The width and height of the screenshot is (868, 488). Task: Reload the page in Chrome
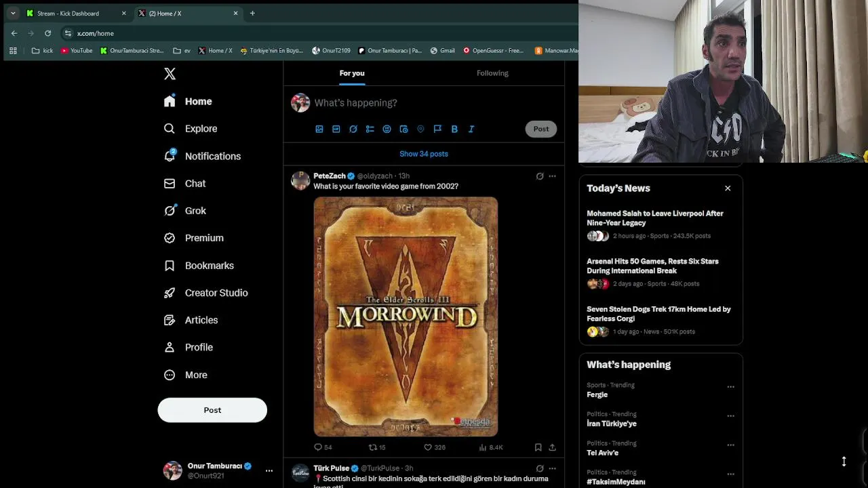47,33
